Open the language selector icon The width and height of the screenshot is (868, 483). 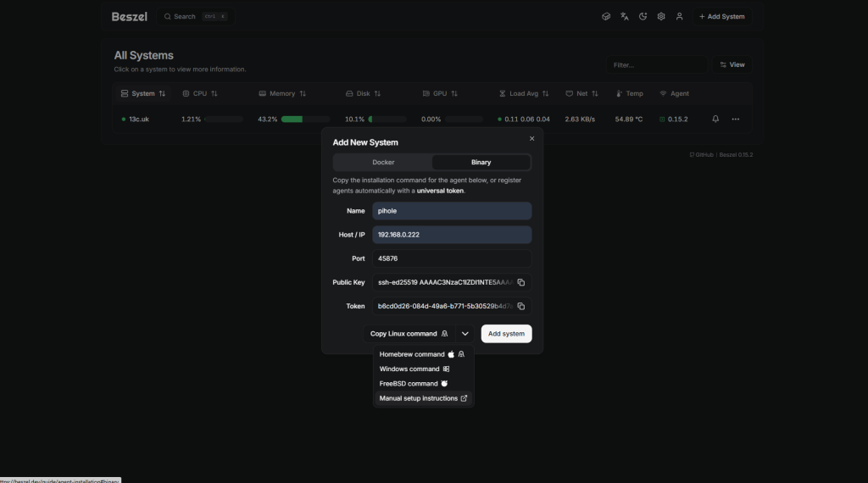tap(624, 16)
